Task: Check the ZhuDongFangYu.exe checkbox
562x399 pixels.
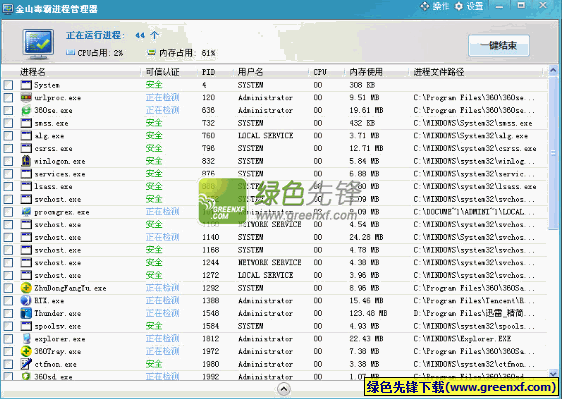Action: tap(8, 288)
